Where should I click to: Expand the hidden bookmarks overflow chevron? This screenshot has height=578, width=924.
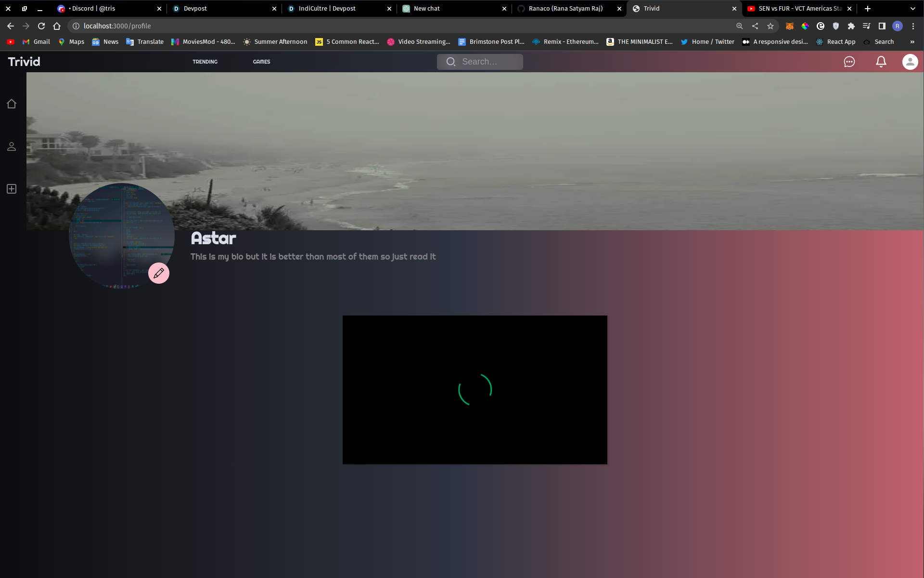[912, 42]
